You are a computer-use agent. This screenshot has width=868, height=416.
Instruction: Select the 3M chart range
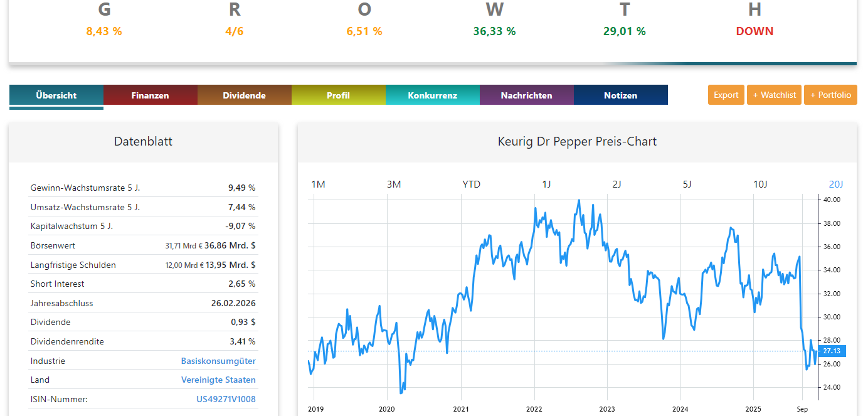tap(394, 184)
